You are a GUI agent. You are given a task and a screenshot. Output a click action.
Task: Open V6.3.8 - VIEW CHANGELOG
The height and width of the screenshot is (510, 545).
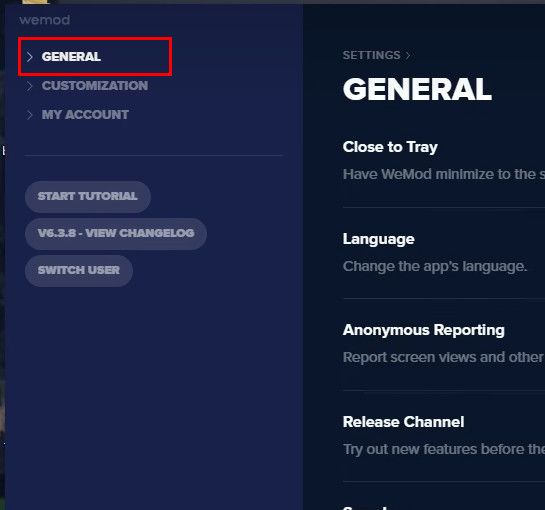coord(116,234)
